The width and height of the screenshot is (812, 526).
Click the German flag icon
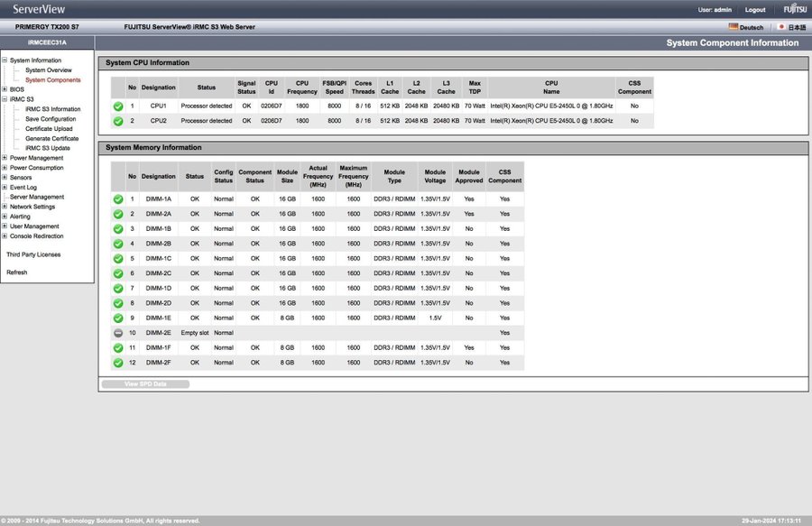click(x=734, y=27)
